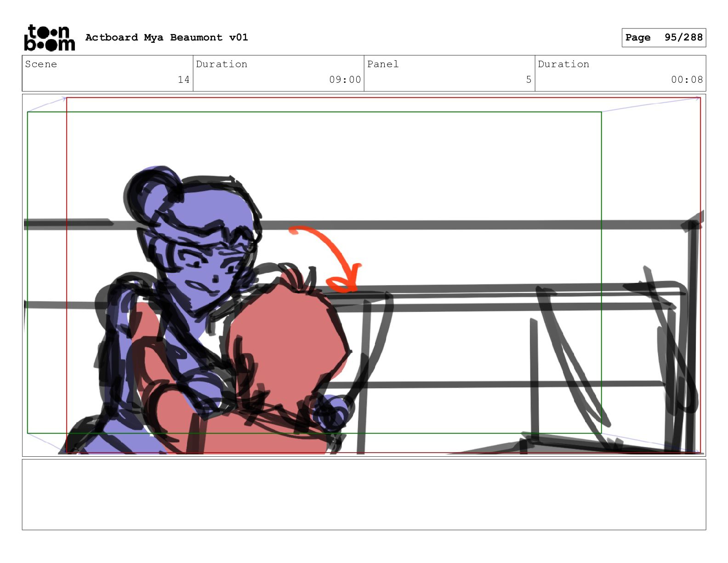
Task: Click the Toon Boom logo
Action: pos(49,38)
